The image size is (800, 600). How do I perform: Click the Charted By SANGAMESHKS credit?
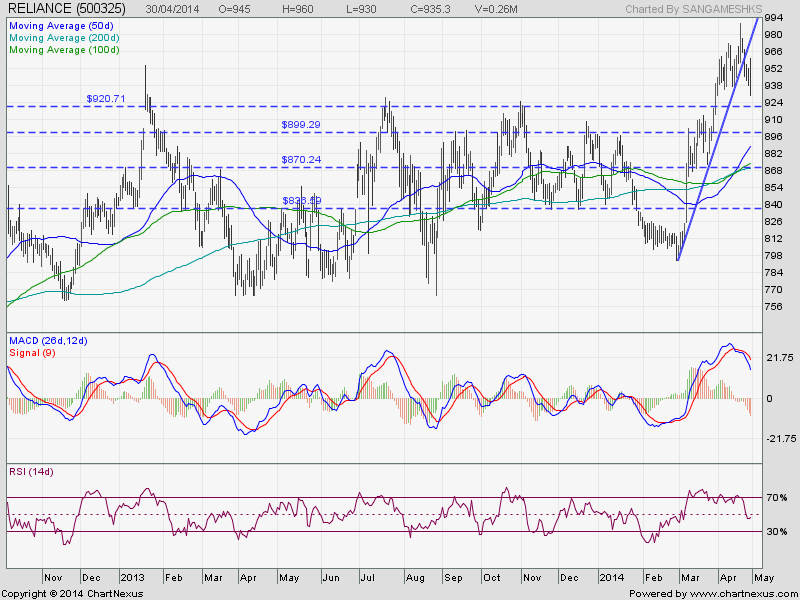click(693, 9)
